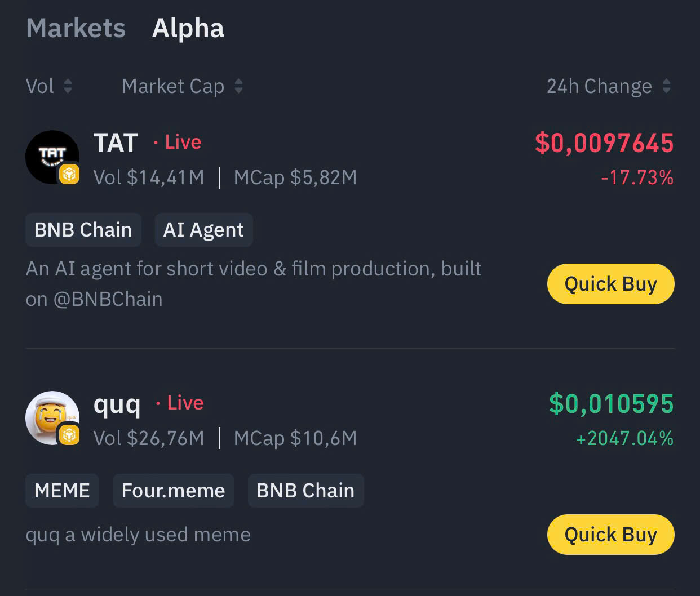Select the Four.meme tag
700x596 pixels.
coord(173,491)
